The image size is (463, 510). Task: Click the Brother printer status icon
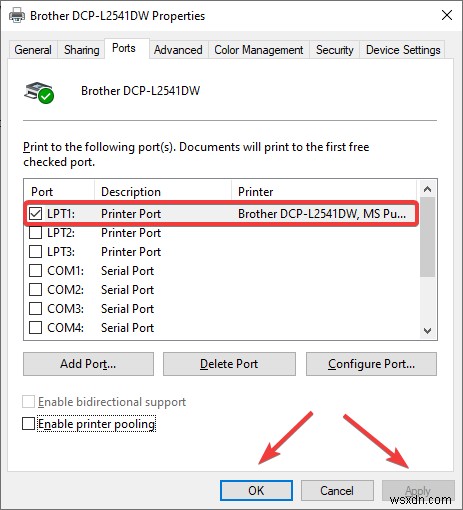click(39, 92)
